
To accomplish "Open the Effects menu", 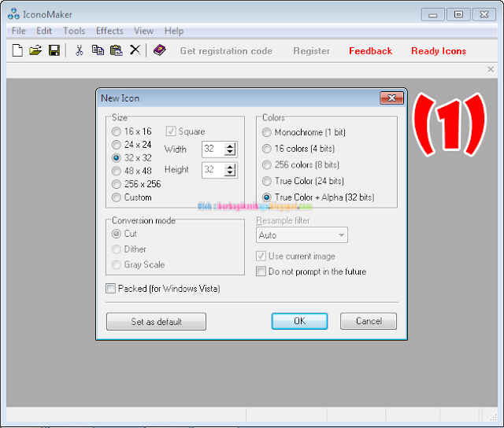I will coord(109,31).
